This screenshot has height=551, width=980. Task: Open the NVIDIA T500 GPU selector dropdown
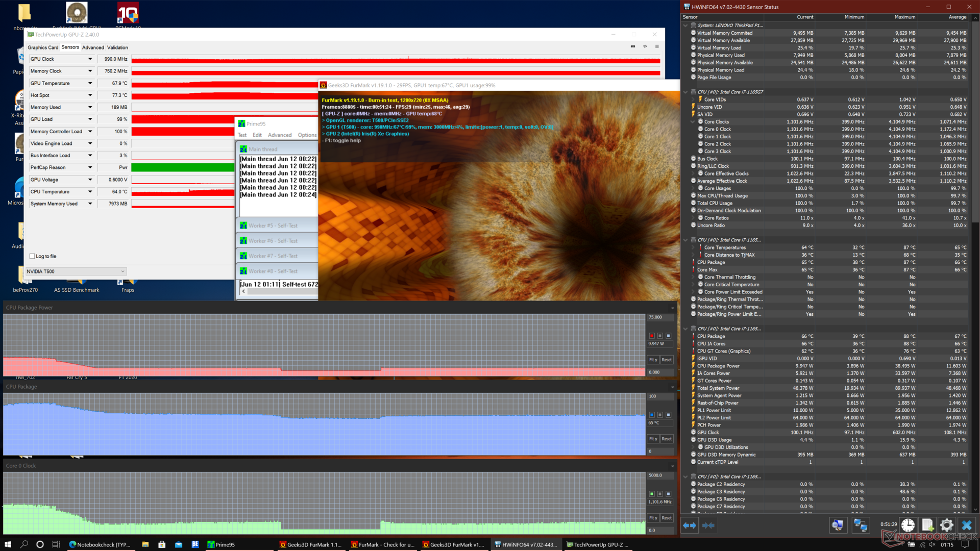pyautogui.click(x=76, y=271)
